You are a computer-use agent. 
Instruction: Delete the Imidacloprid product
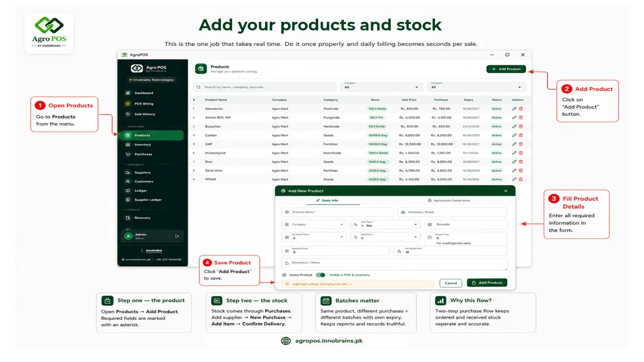click(x=521, y=153)
